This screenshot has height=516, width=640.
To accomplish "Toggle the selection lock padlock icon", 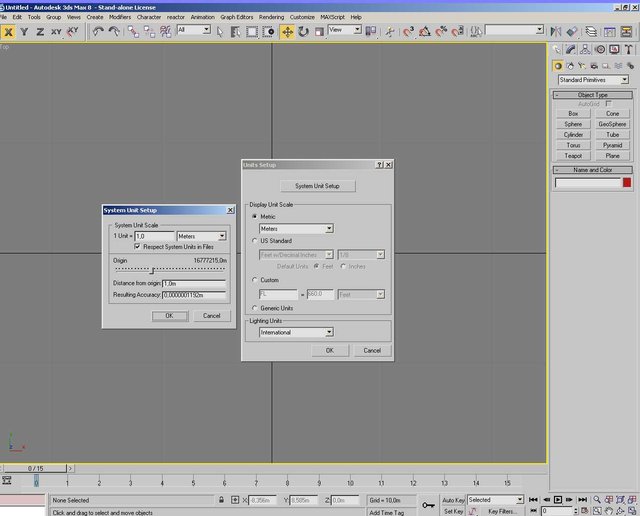I will pyautogui.click(x=221, y=500).
